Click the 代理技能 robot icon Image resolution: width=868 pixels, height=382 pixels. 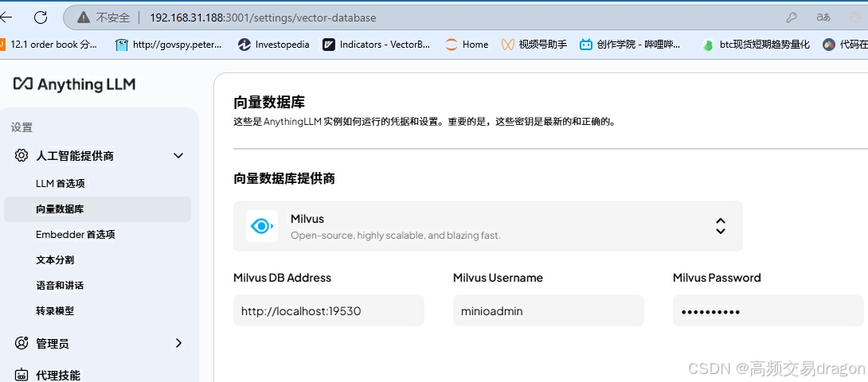point(21,375)
